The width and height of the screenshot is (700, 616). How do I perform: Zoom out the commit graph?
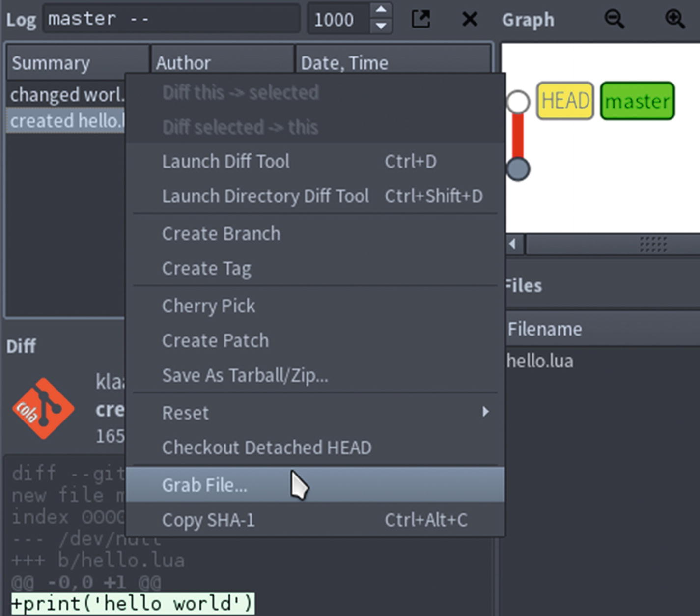[614, 19]
